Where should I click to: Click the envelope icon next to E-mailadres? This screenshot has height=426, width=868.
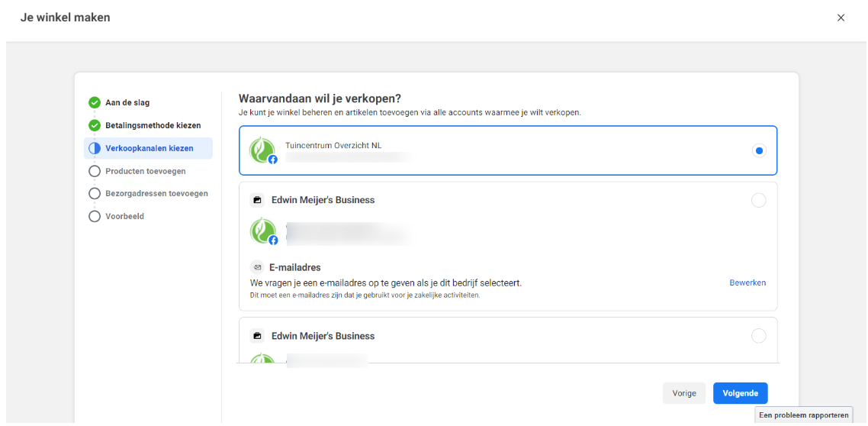[x=257, y=267]
